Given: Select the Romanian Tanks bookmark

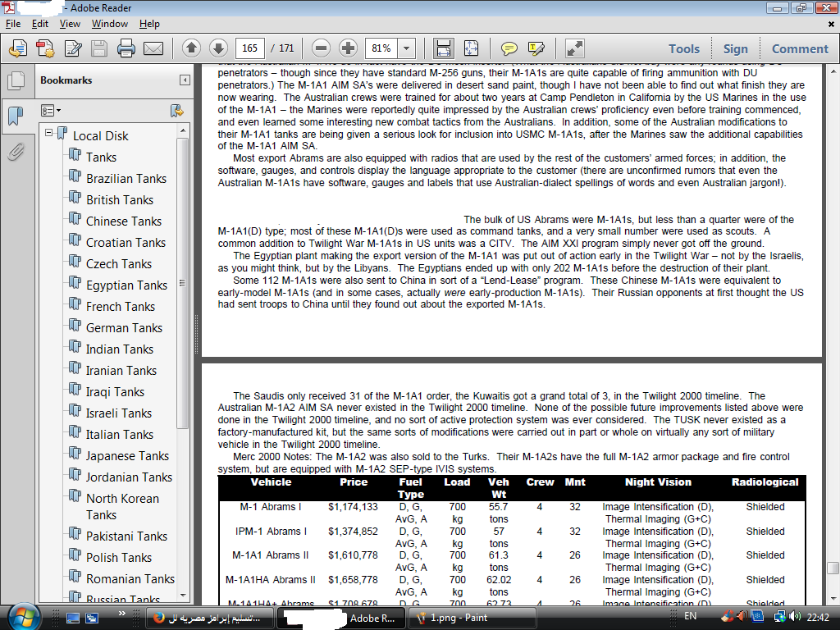Looking at the screenshot, I should click(130, 579).
